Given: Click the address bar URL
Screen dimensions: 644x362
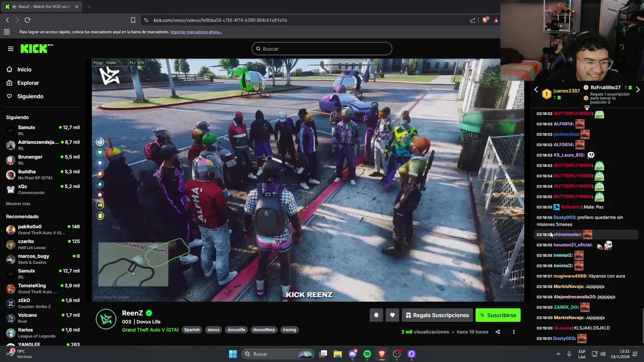Looking at the screenshot, I should click(x=220, y=20).
